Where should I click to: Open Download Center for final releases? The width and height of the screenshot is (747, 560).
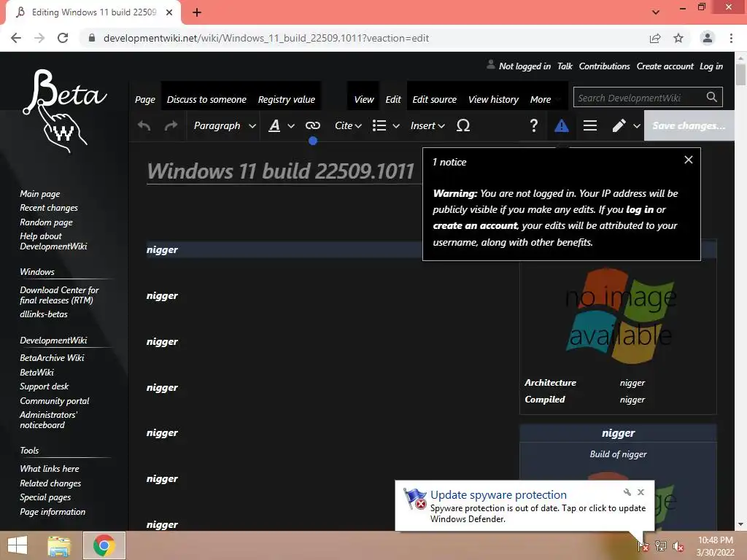59,295
